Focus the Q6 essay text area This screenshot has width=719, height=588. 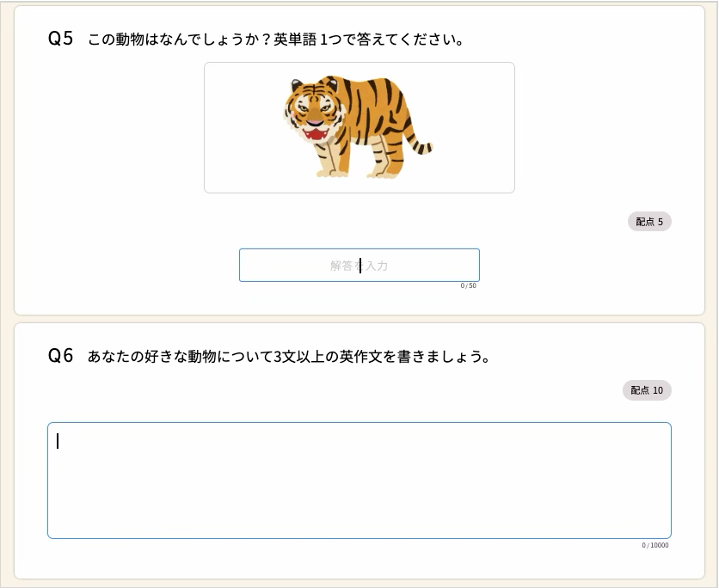coord(359,481)
